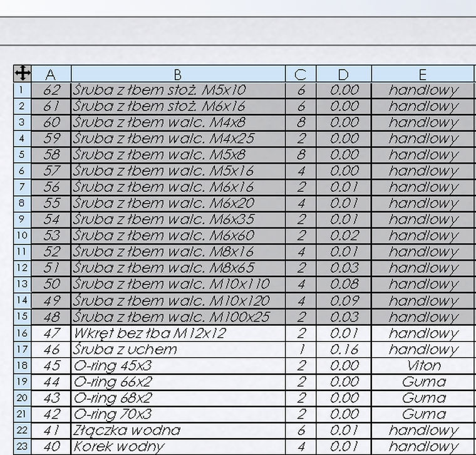This screenshot has height=455, width=476.
Task: Click 'Guma' in the O-ring 66x2 row
Action: tap(423, 382)
